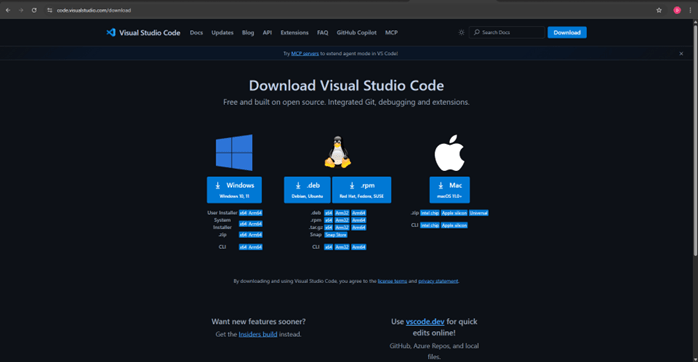Click the Apple logo image
Viewport: 698px width, 362px height.
click(x=449, y=153)
